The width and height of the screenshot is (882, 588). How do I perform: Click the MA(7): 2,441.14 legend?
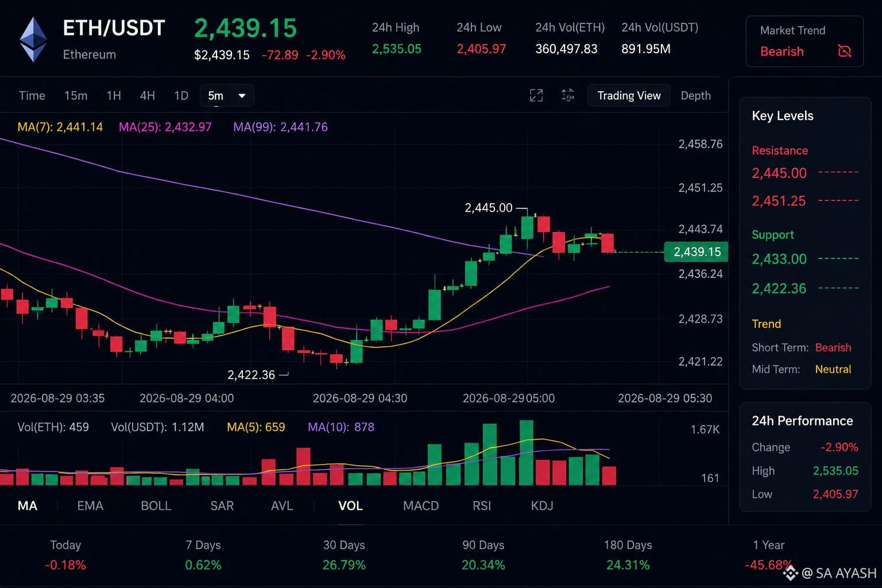60,127
